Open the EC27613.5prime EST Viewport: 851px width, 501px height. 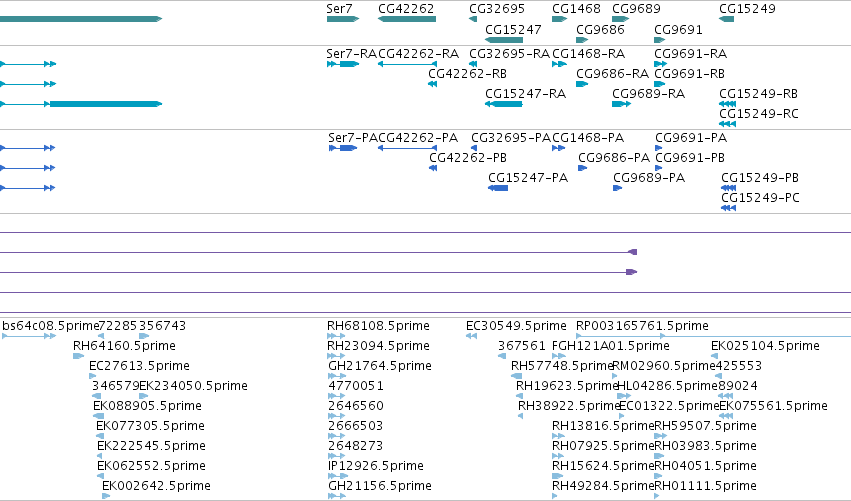click(x=92, y=376)
